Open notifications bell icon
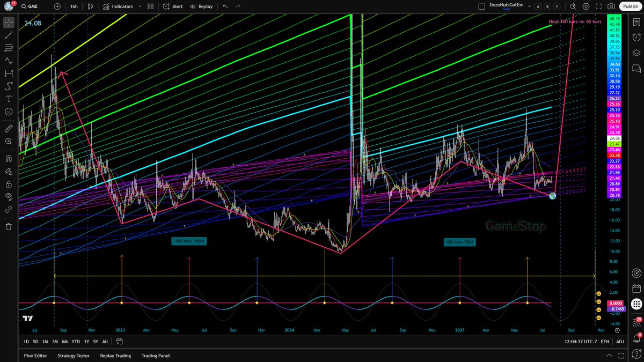This screenshot has height=362, width=644. (x=636, y=338)
